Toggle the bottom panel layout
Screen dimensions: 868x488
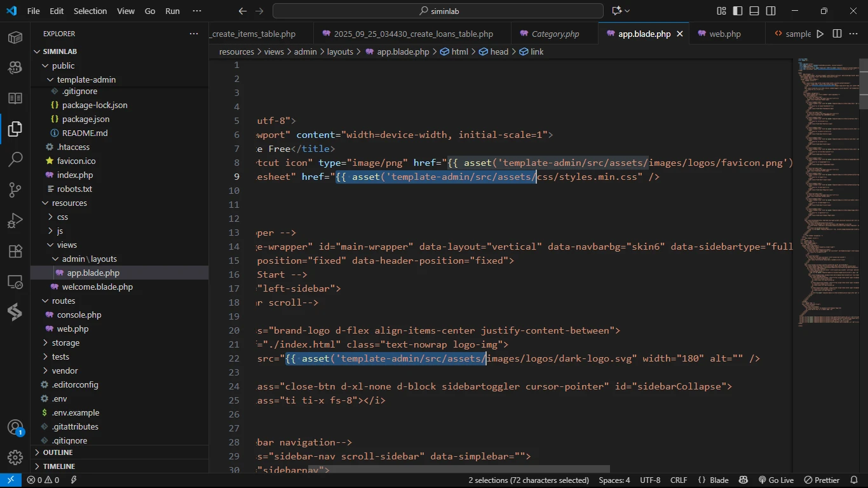point(754,11)
